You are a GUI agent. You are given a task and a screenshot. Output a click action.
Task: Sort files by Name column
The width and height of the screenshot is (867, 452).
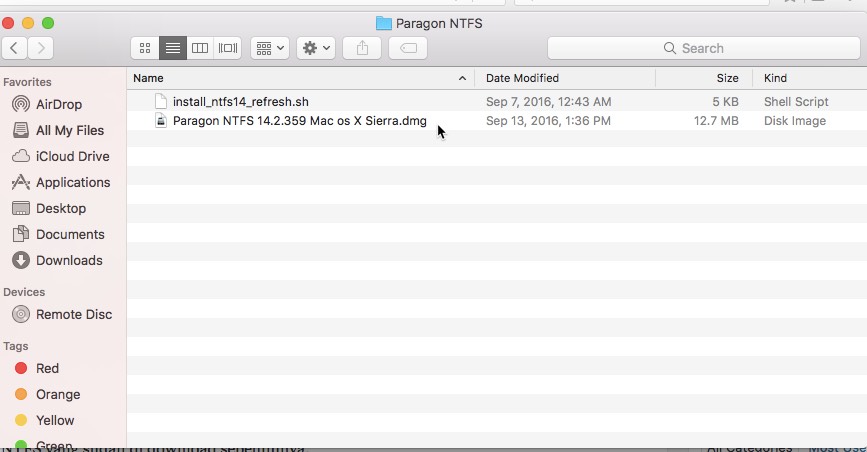[148, 78]
